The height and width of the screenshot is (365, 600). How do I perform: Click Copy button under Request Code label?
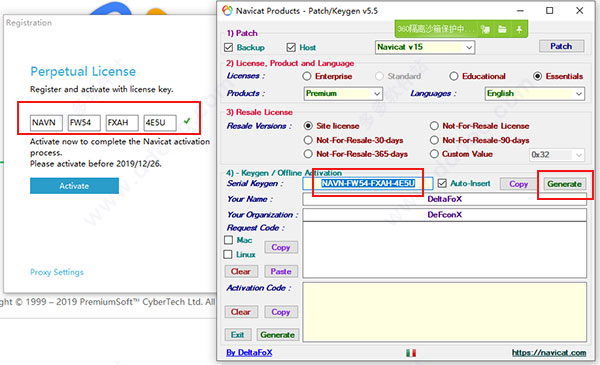click(281, 247)
